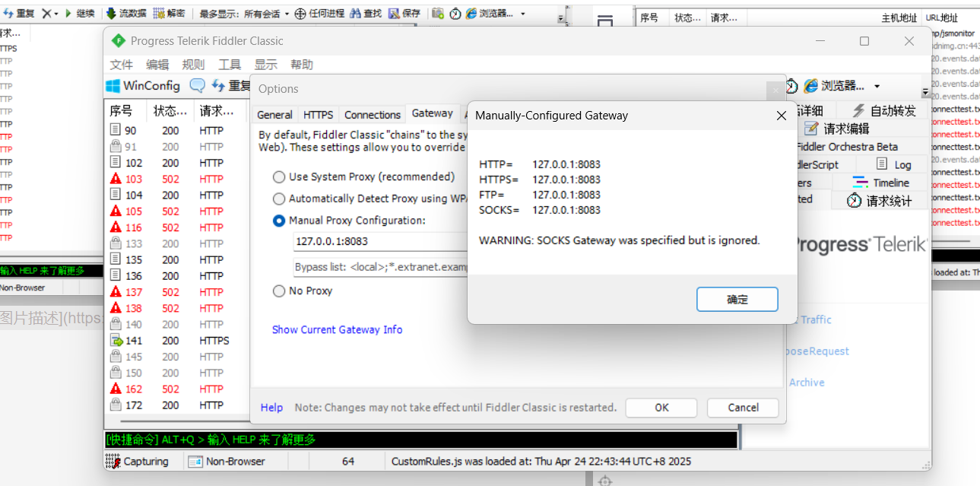
Task: Click 任何进程 crosshair icon in background toolbar
Action: (300, 13)
